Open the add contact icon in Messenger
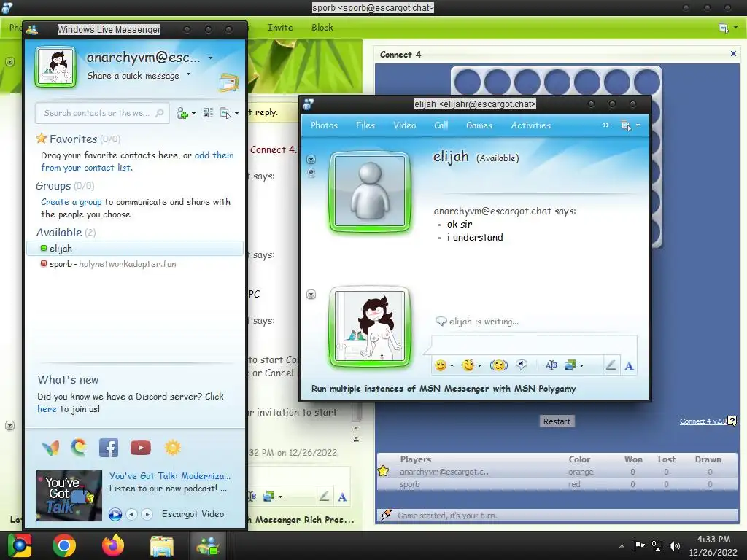Viewport: 747px width, 560px height. click(182, 113)
